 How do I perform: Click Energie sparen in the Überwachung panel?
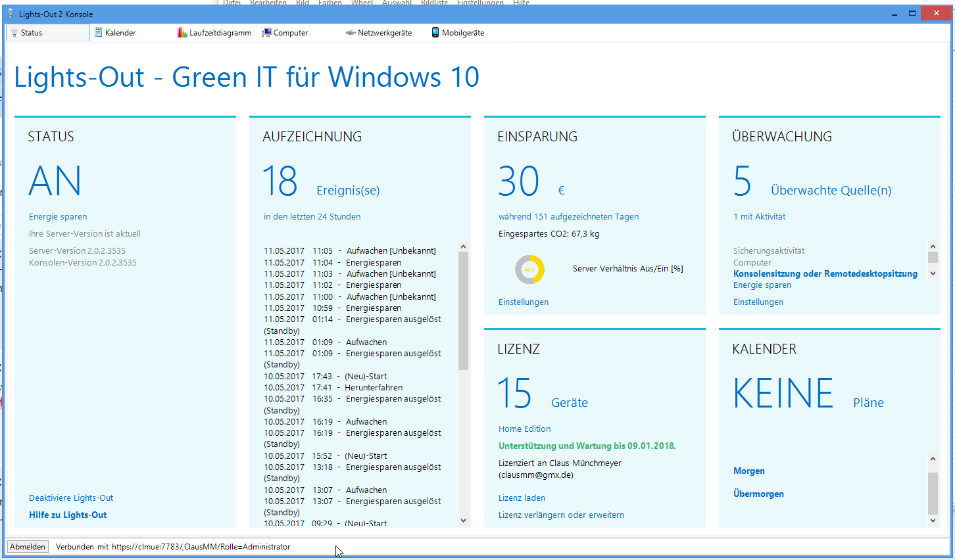tap(762, 285)
